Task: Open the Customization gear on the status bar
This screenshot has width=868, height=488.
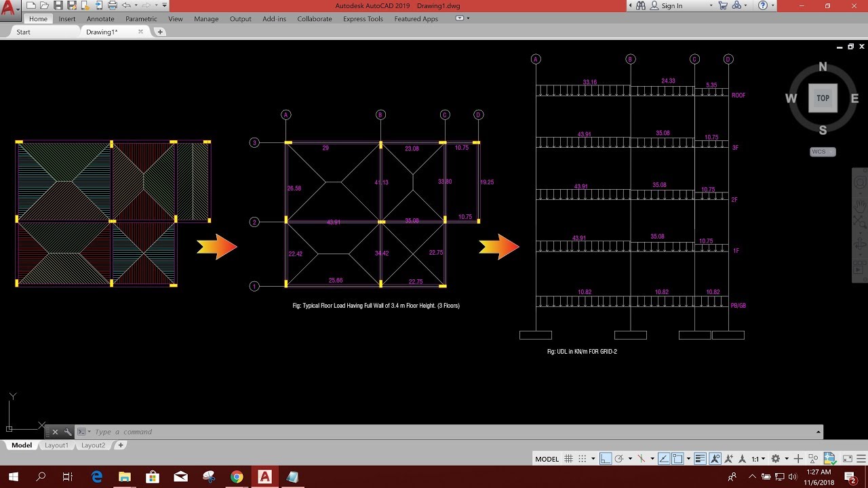Action: 776,459
